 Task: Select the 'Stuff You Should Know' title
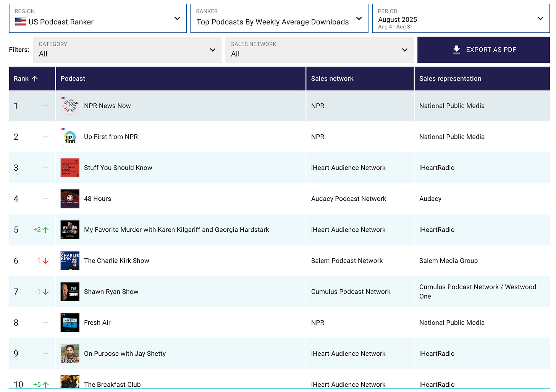pos(118,168)
